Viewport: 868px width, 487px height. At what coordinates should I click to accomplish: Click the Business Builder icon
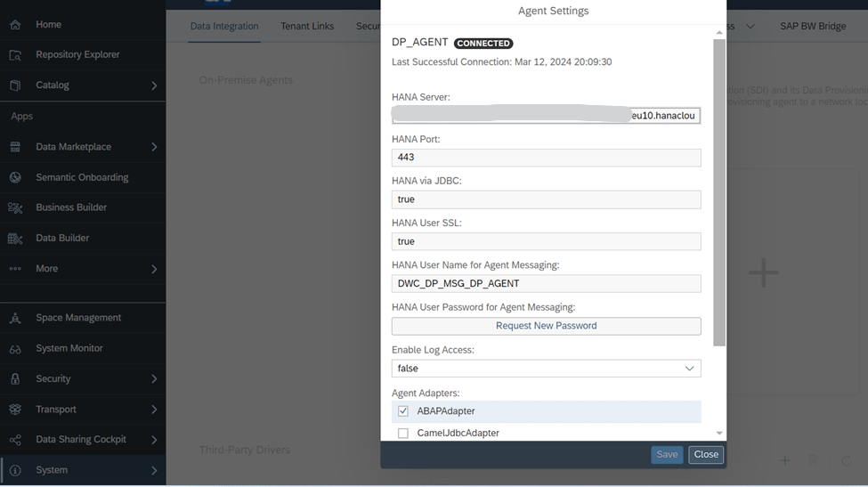click(15, 207)
